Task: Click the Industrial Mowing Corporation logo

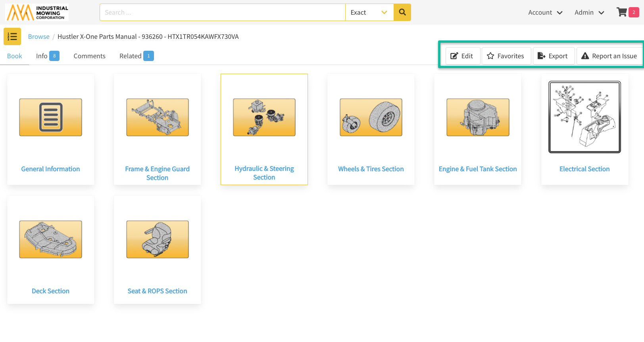Action: coord(37,12)
